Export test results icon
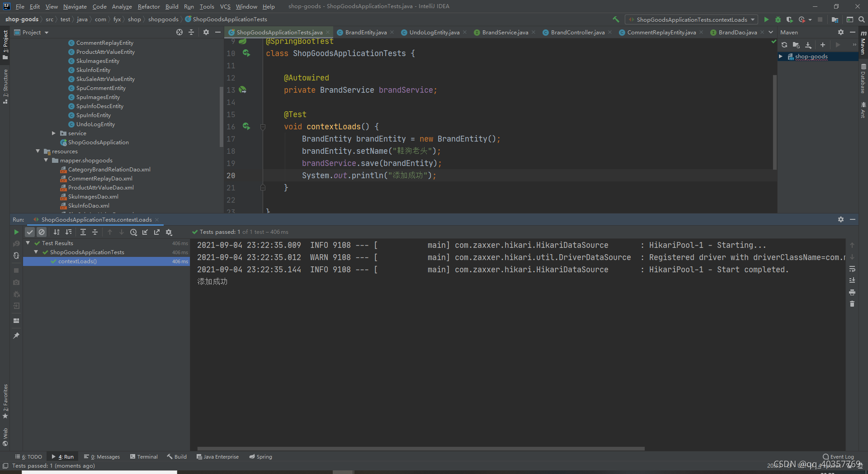Screen dimensions: 868x474 click(x=157, y=232)
